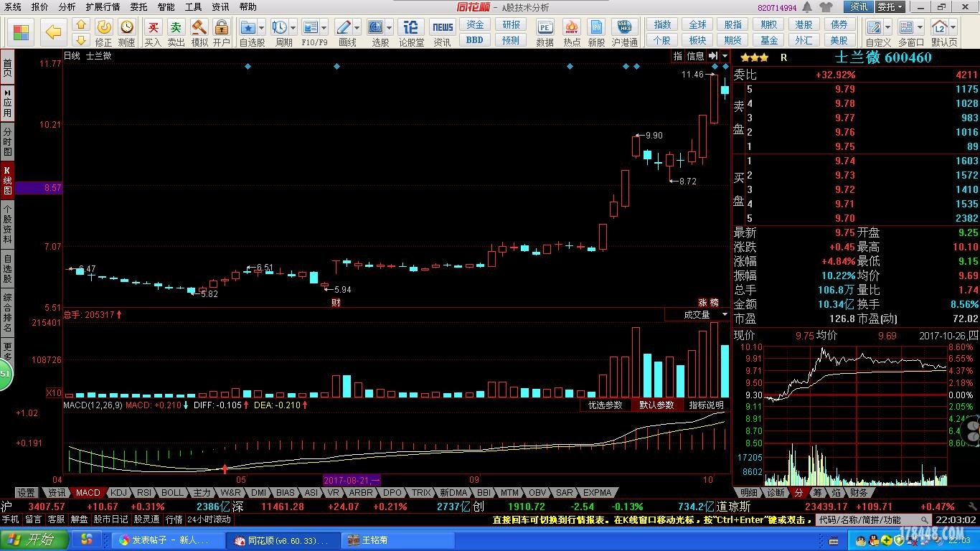Open the 委托 dropdown in title bar
Image resolution: width=980 pixels, height=551 pixels.
point(890,7)
